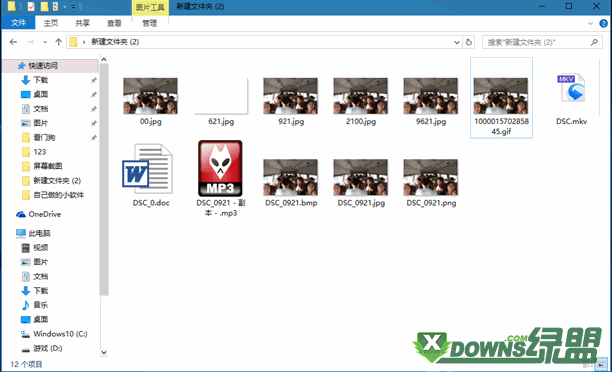This screenshot has width=612, height=372.
Task: Open the Help question mark icon
Action: point(603,23)
